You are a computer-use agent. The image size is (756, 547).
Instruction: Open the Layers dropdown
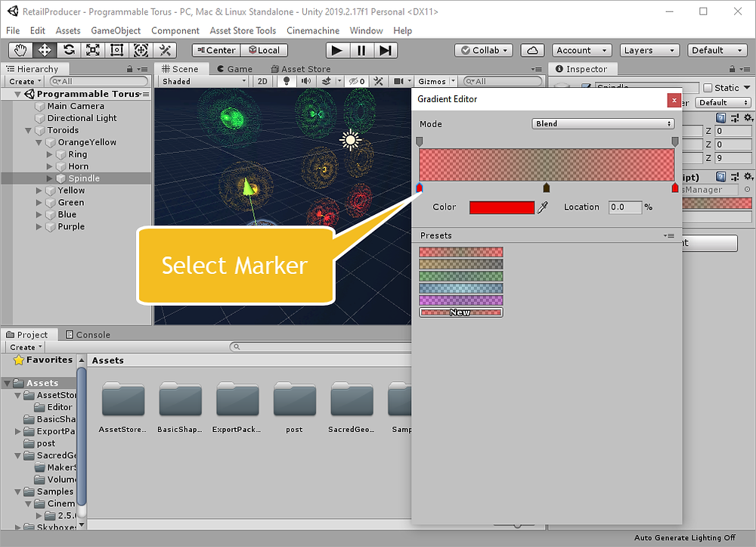(649, 50)
